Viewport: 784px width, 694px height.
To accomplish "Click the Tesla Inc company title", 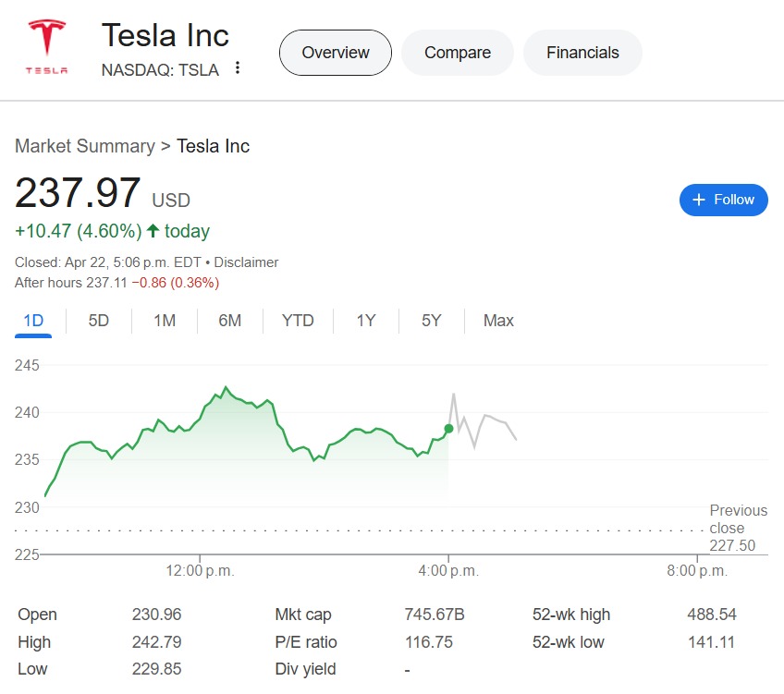I will point(165,35).
